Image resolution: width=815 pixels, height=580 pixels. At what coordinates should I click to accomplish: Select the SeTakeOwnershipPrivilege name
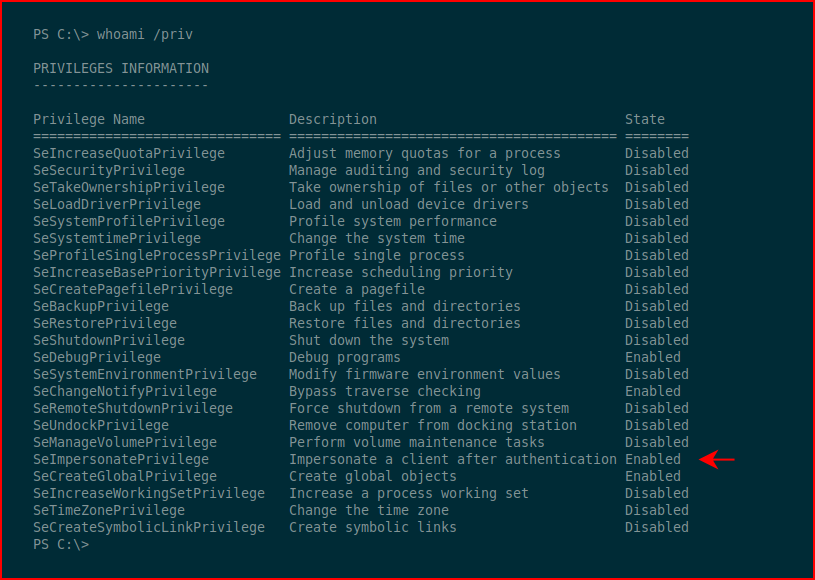(129, 188)
